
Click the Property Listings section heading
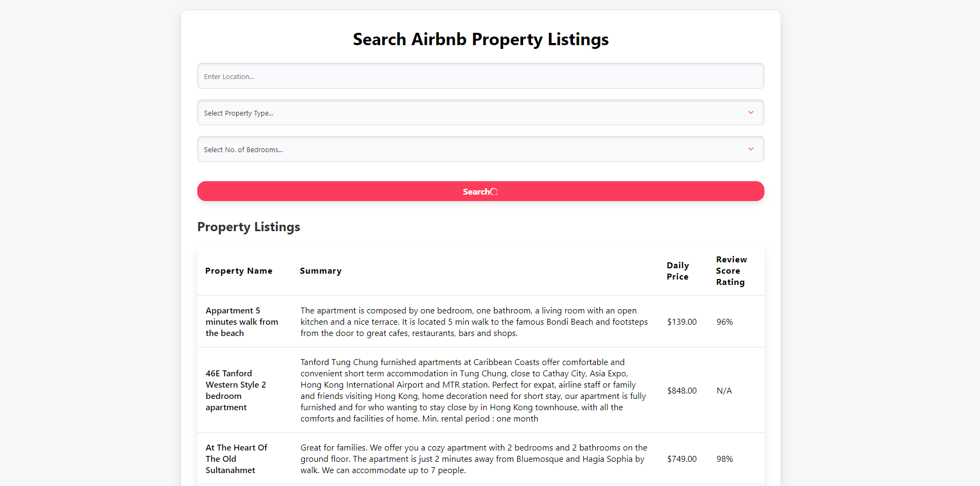[248, 226]
